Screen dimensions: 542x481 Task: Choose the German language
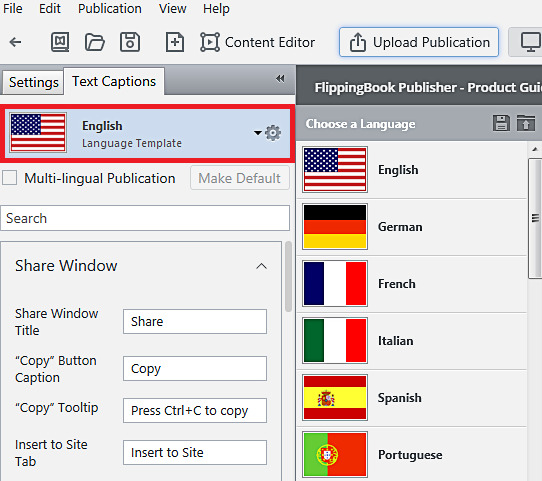tap(412, 227)
